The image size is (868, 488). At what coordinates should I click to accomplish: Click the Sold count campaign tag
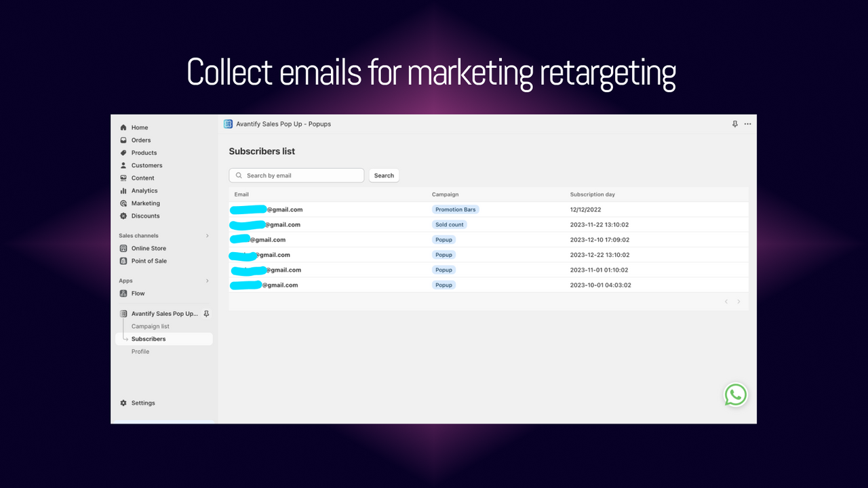(450, 224)
